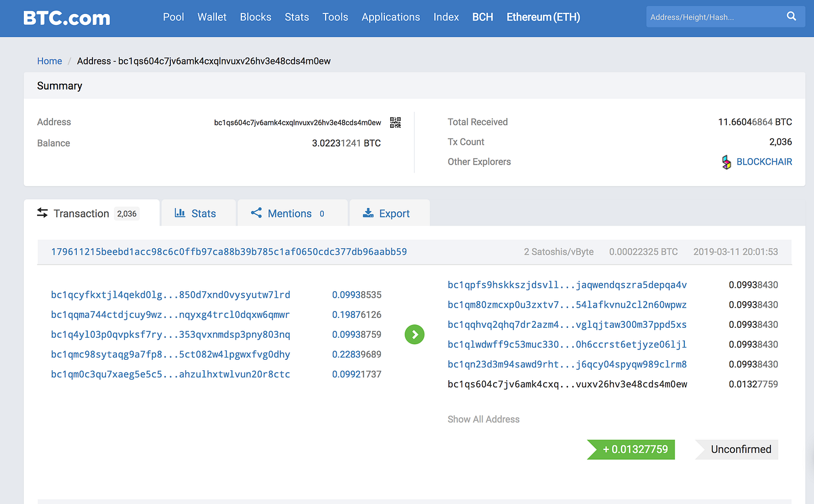
Task: Click the Export download icon
Action: (x=368, y=213)
